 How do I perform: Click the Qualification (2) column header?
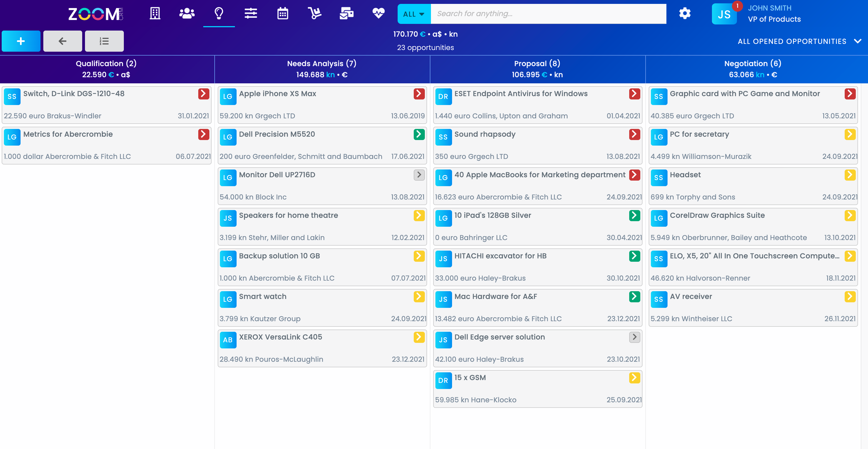click(106, 69)
